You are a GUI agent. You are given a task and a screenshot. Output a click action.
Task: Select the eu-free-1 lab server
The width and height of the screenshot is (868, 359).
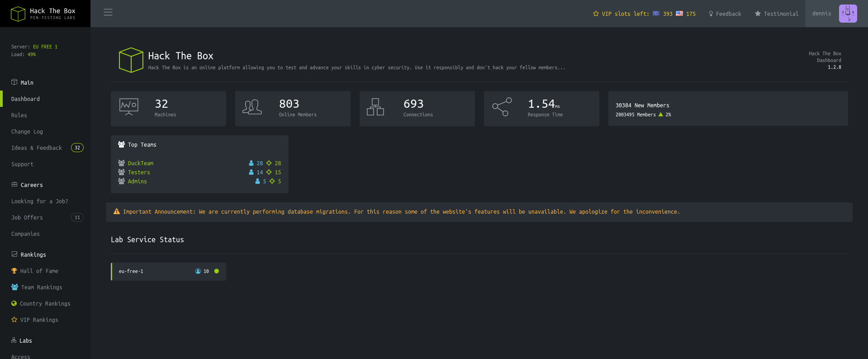tap(131, 272)
